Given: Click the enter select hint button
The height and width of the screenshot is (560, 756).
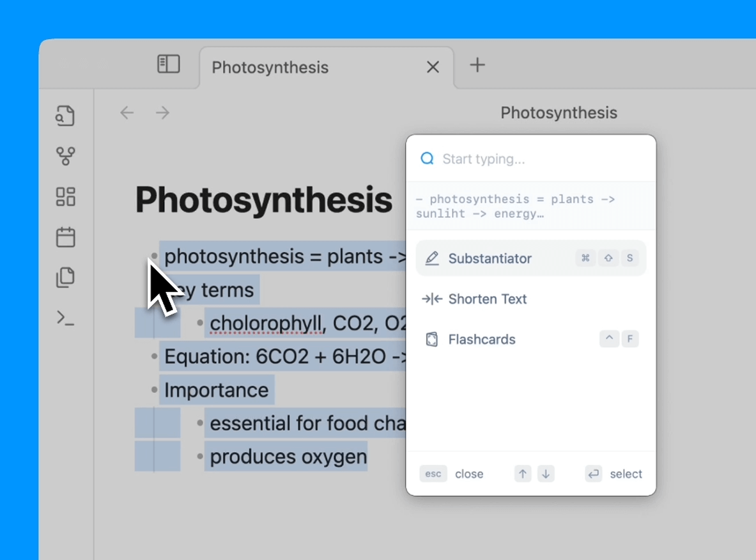Looking at the screenshot, I should click(594, 474).
